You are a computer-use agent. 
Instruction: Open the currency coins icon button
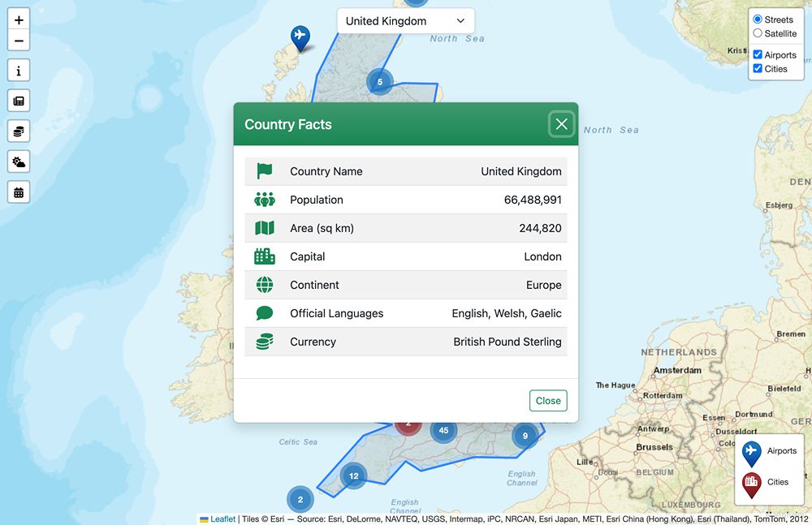pyautogui.click(x=19, y=131)
